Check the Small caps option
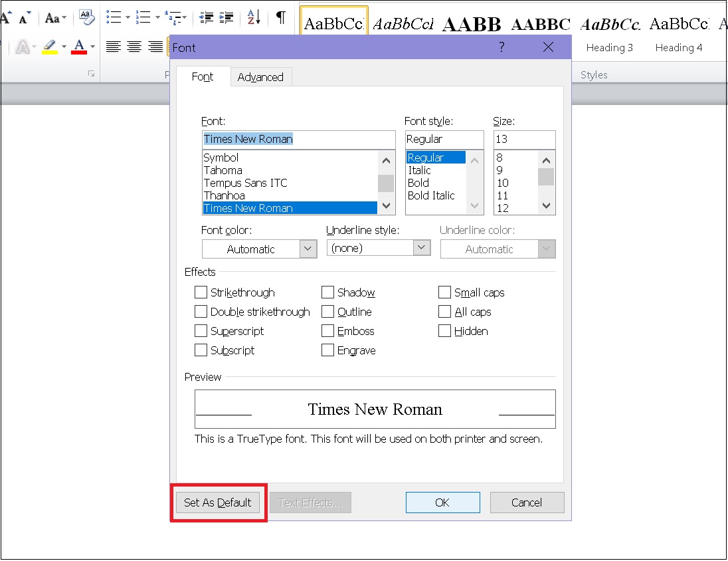Viewport: 728px width, 561px height. coord(445,292)
